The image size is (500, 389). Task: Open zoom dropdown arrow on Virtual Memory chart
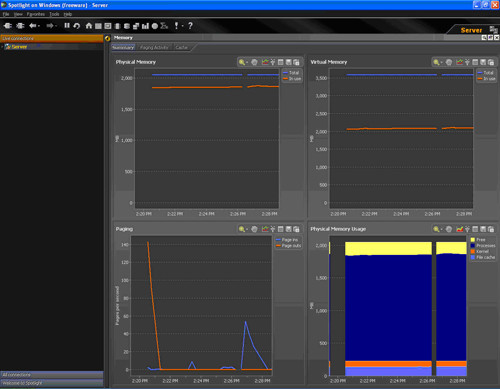(x=442, y=62)
